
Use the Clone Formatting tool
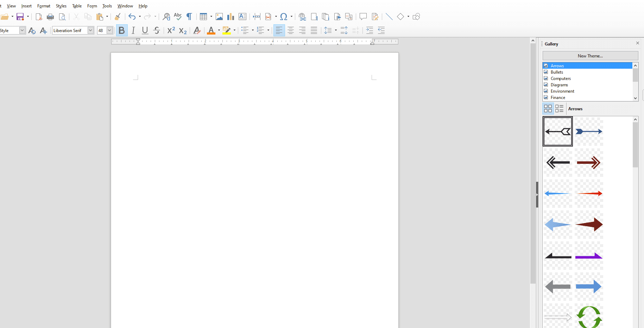[x=118, y=17]
